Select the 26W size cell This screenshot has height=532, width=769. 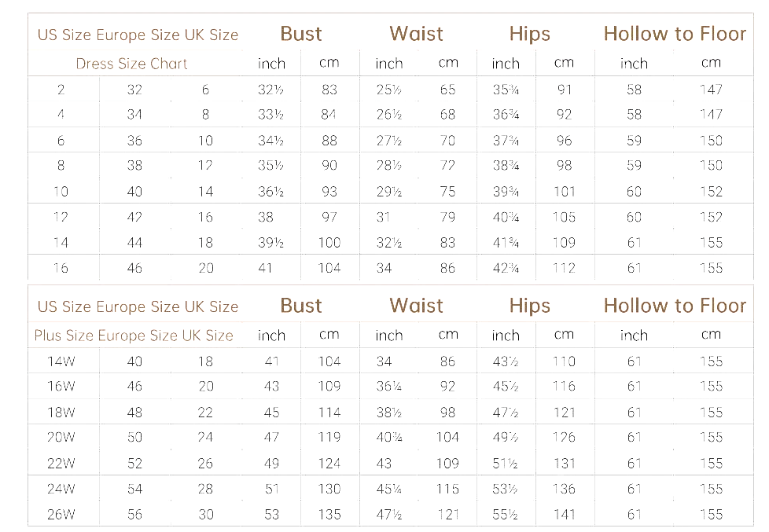pos(61,515)
